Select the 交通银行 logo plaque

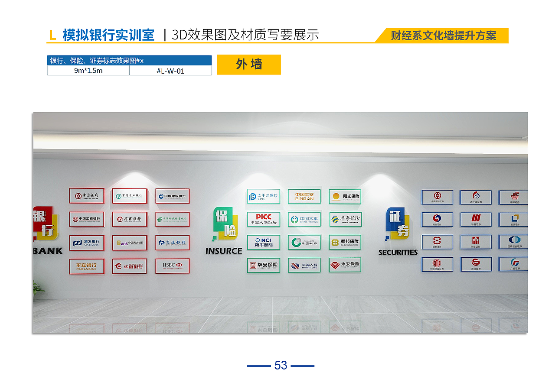(173, 243)
